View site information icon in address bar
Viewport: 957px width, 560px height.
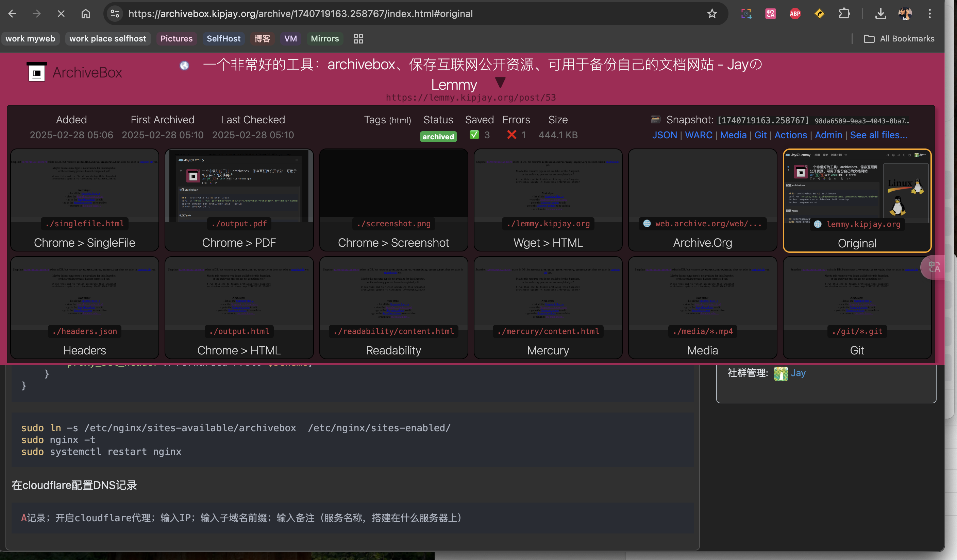pyautogui.click(x=115, y=14)
